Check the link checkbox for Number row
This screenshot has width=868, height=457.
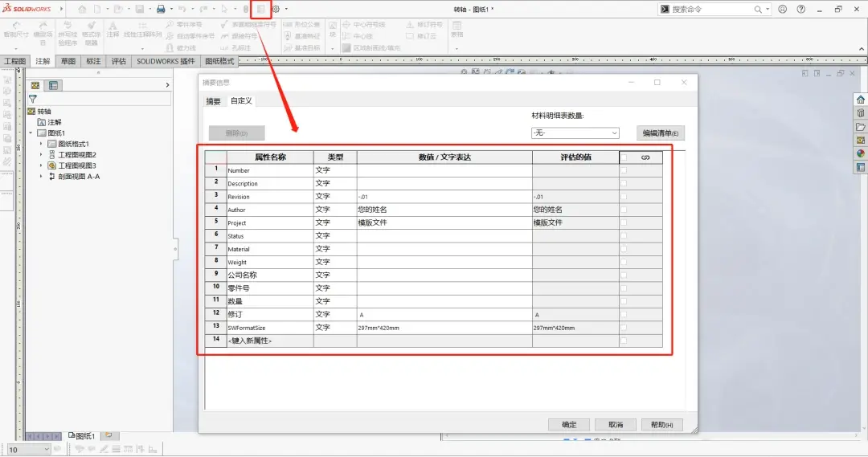point(624,170)
